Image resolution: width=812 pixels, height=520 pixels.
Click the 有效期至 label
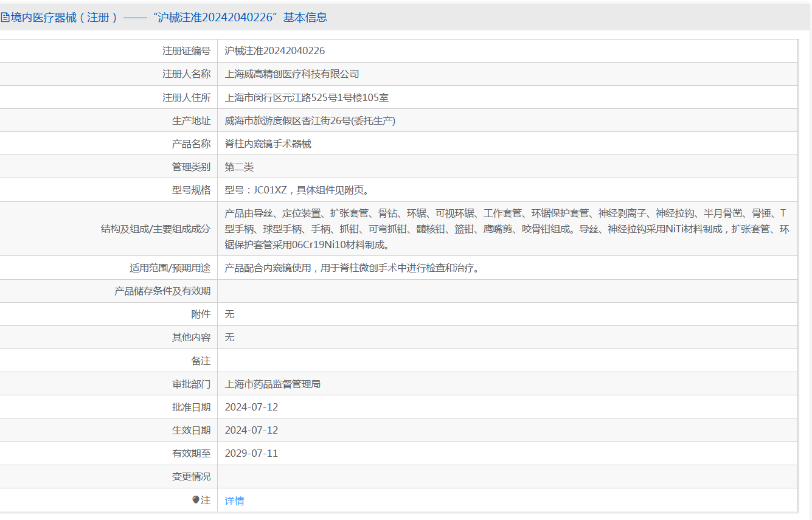coord(191,453)
